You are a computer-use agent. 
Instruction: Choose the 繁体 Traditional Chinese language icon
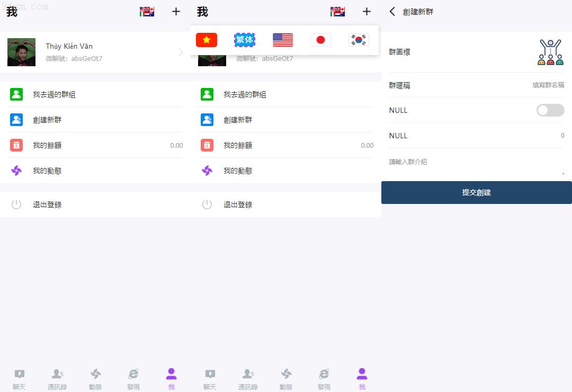click(245, 40)
